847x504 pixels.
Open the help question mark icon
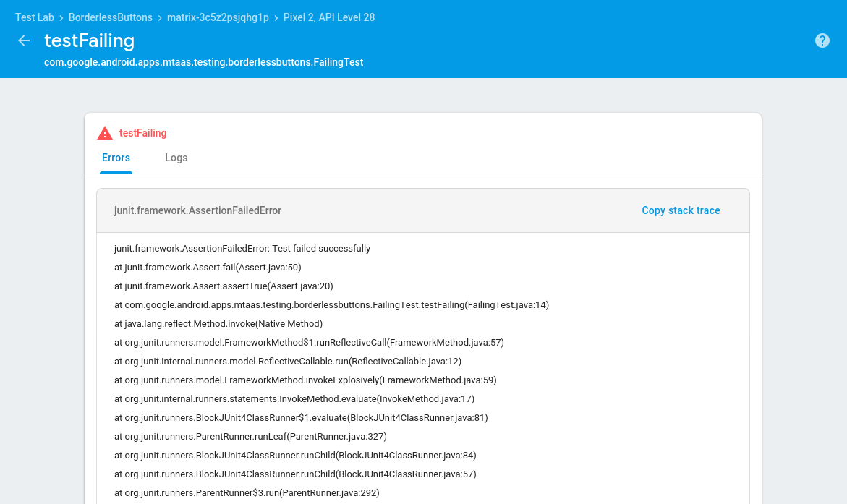click(822, 40)
